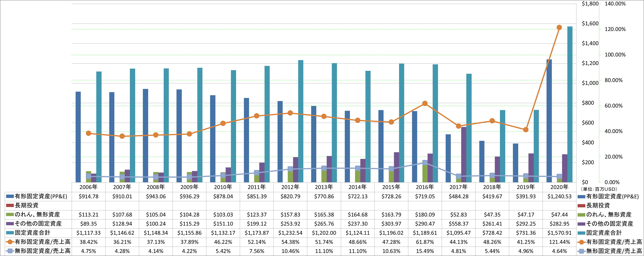
Task: Click the $1,800 axis label
Action: point(590,4)
